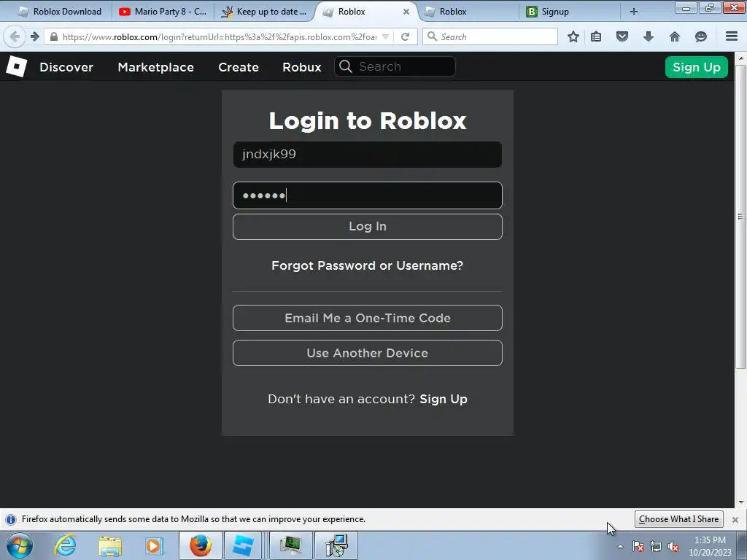Click the browser address bar URL
The image size is (747, 560).
coord(219,36)
